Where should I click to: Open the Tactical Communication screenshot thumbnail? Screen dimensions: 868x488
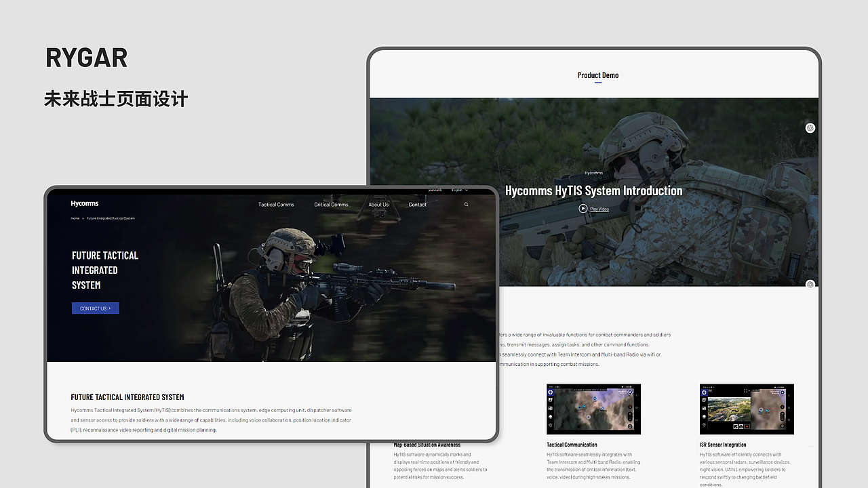593,409
